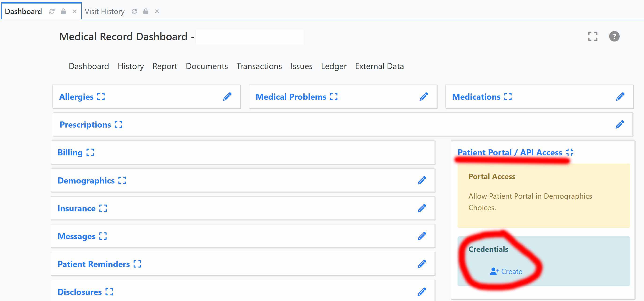Click the fullscreen toggle button
The image size is (644, 301).
click(593, 36)
